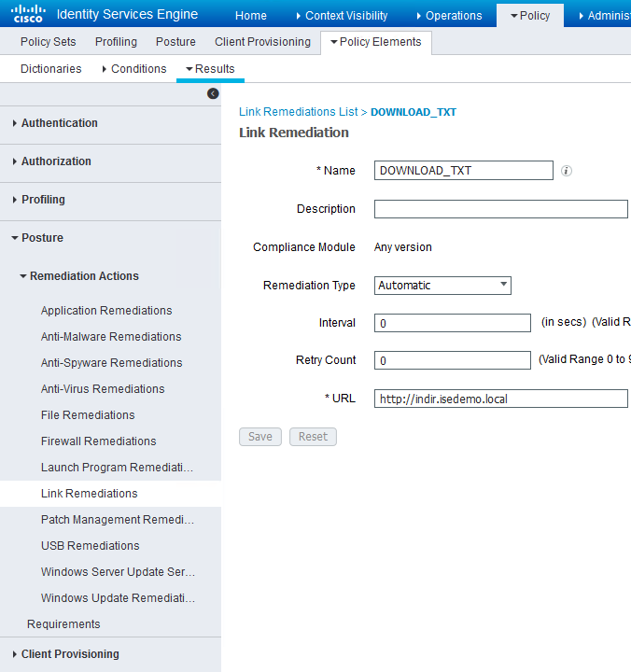
Task: Open File Remediations
Action: pyautogui.click(x=88, y=414)
